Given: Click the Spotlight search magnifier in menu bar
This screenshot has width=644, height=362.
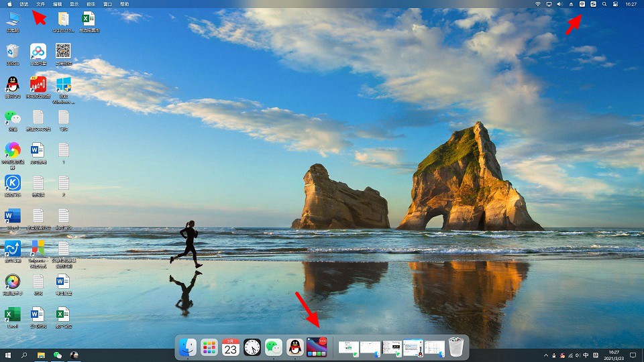Looking at the screenshot, I should click(604, 4).
